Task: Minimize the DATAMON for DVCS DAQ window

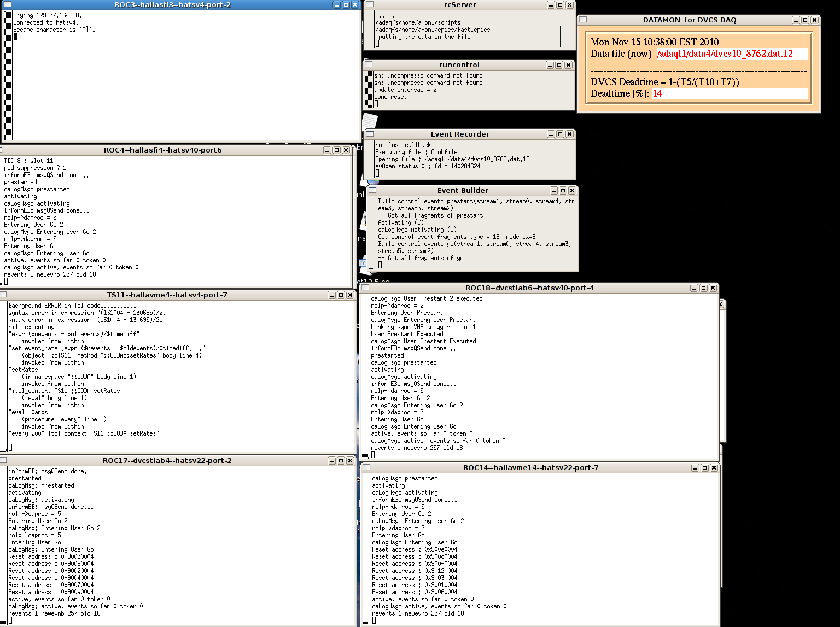Action: pyautogui.click(x=796, y=20)
